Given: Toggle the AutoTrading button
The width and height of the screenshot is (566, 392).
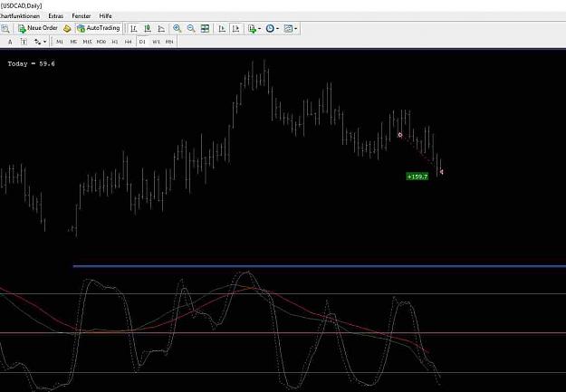Looking at the screenshot, I should pyautogui.click(x=98, y=28).
